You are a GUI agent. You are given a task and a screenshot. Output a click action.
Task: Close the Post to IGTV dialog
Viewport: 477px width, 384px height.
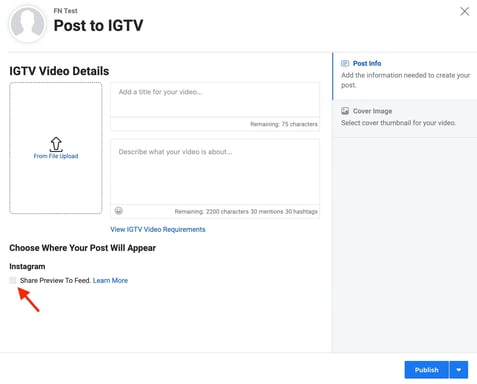click(464, 11)
